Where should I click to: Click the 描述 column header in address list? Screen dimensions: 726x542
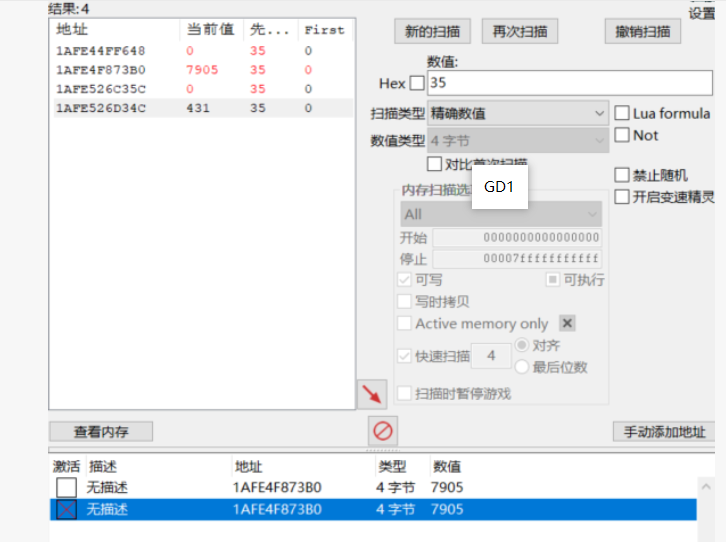point(103,466)
